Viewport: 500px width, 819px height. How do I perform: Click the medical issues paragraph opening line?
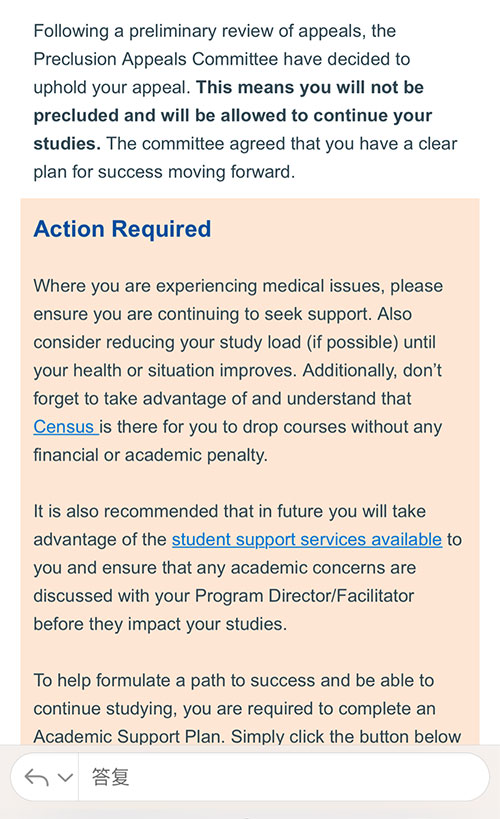coord(238,286)
